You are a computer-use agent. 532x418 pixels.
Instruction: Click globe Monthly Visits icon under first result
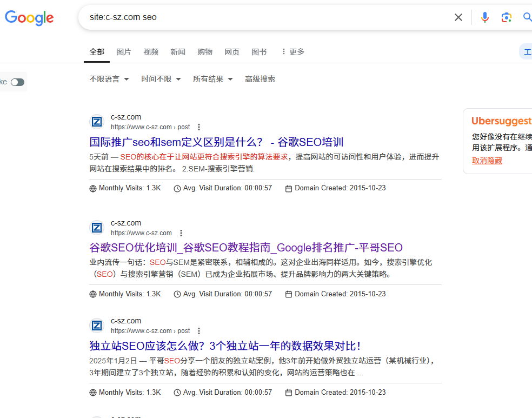pyautogui.click(x=93, y=189)
